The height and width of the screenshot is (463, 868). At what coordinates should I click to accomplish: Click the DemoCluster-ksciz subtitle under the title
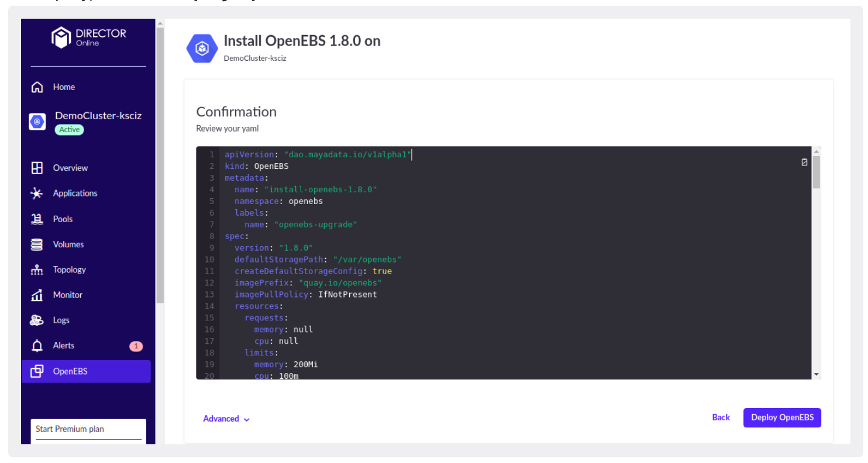coord(255,58)
